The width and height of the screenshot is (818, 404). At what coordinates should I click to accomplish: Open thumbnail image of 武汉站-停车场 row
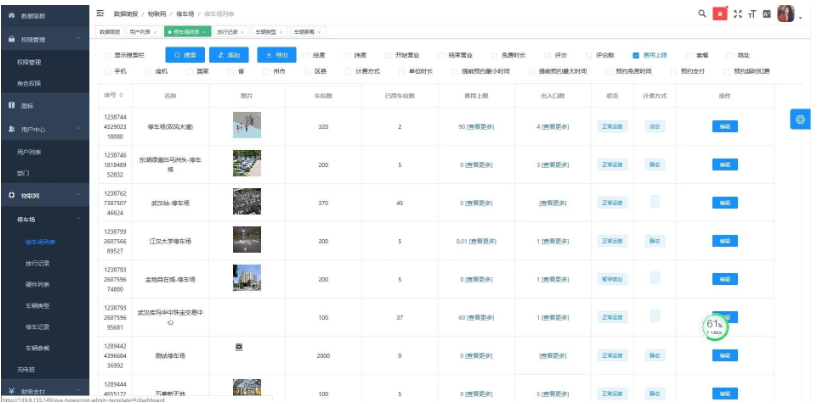coord(246,201)
